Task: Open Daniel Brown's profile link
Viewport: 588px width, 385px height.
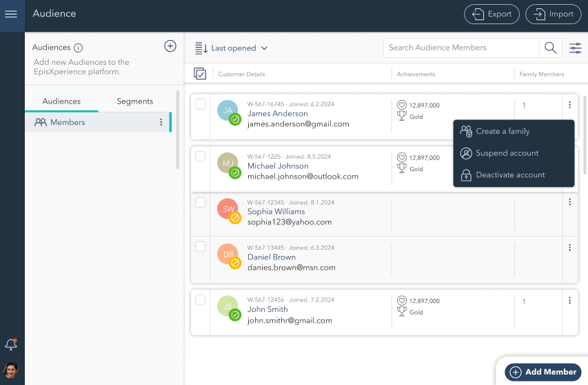Action: (x=272, y=257)
